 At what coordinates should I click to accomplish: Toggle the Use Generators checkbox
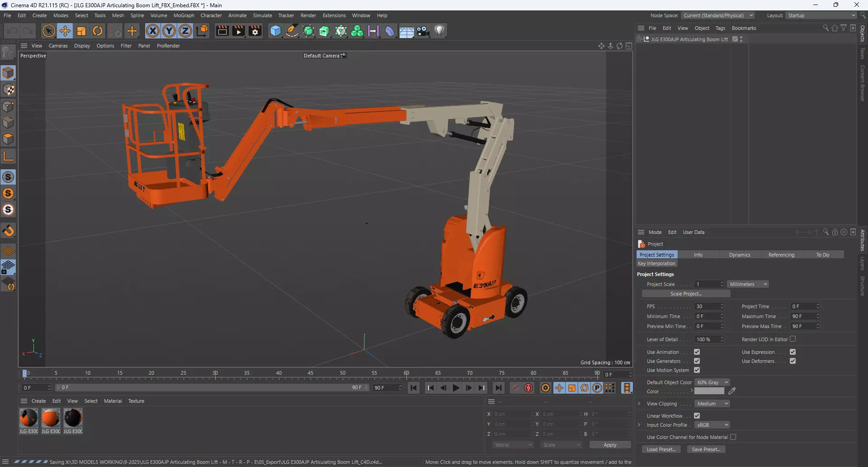[x=697, y=361]
